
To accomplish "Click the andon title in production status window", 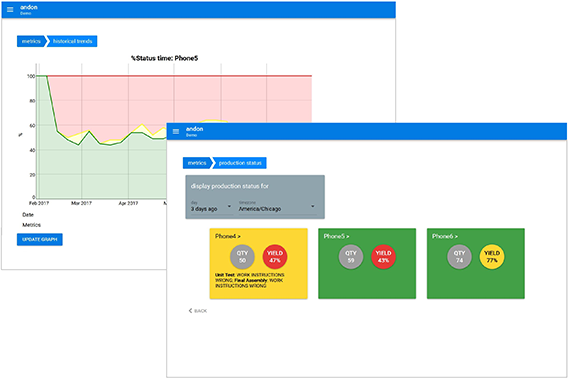I will (x=194, y=129).
